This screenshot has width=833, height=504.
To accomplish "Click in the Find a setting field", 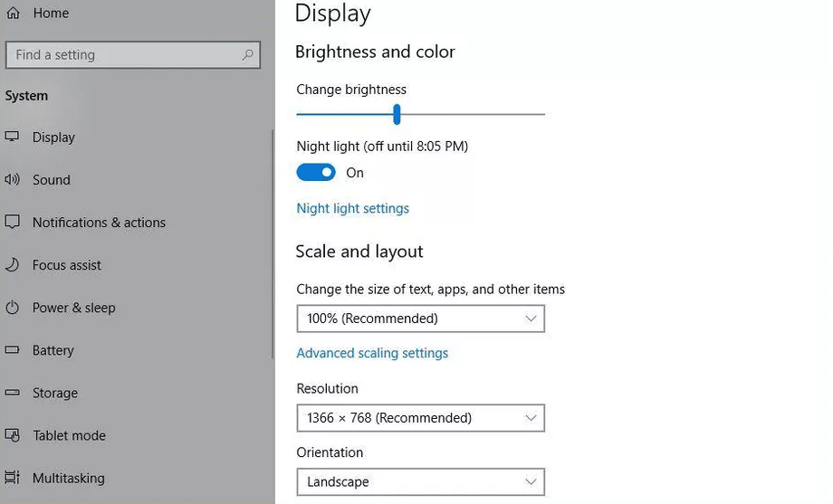I will click(133, 54).
